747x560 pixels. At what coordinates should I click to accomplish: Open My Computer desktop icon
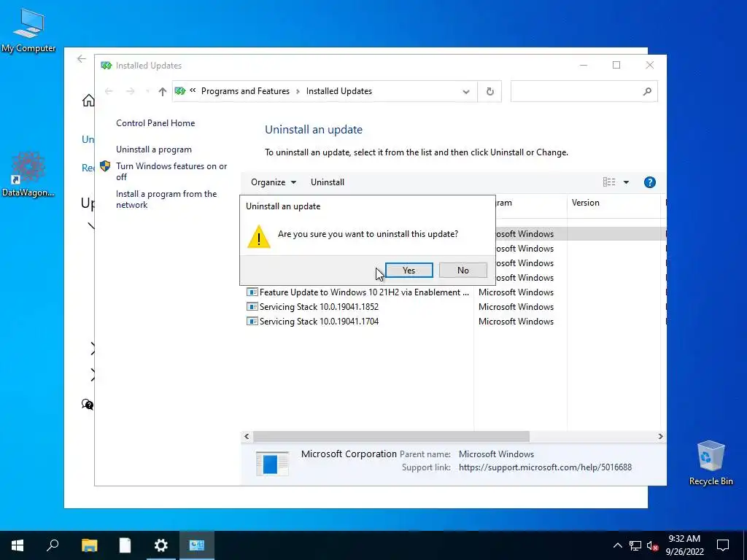(28, 30)
